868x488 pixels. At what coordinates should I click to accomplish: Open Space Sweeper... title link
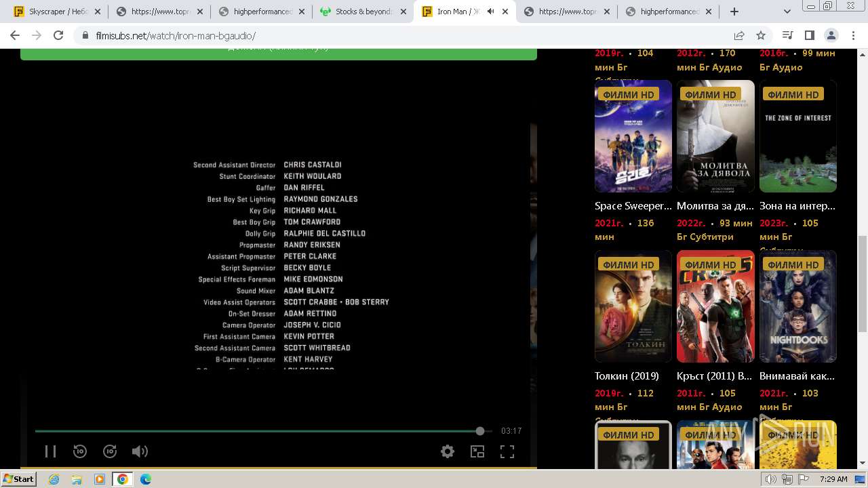click(633, 205)
